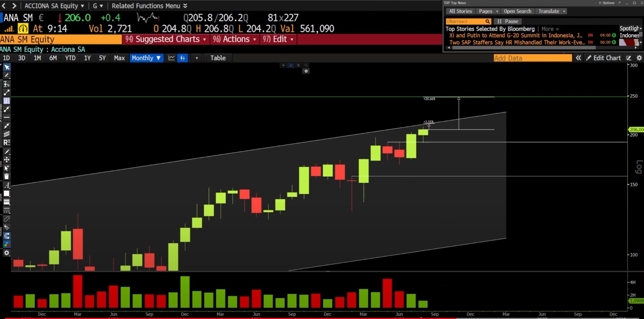Select the Max time range
The image size is (644, 319).
tap(119, 58)
